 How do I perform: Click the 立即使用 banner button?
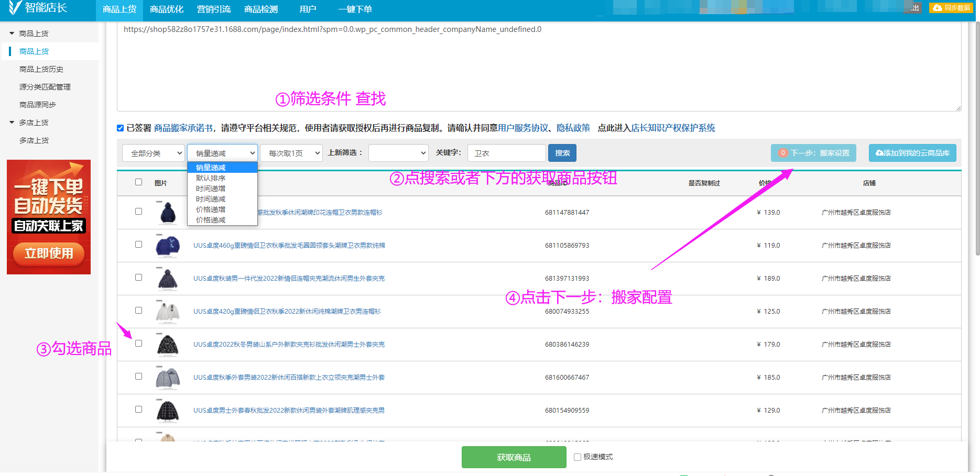click(49, 253)
